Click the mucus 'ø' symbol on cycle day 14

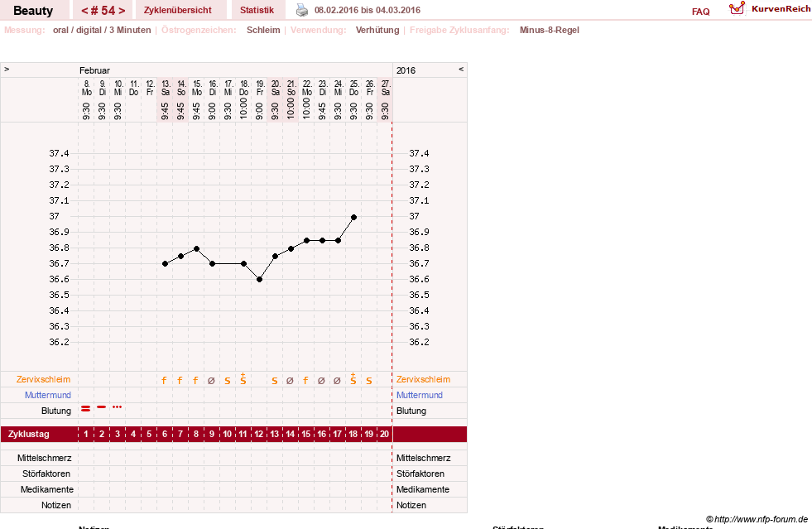[290, 381]
